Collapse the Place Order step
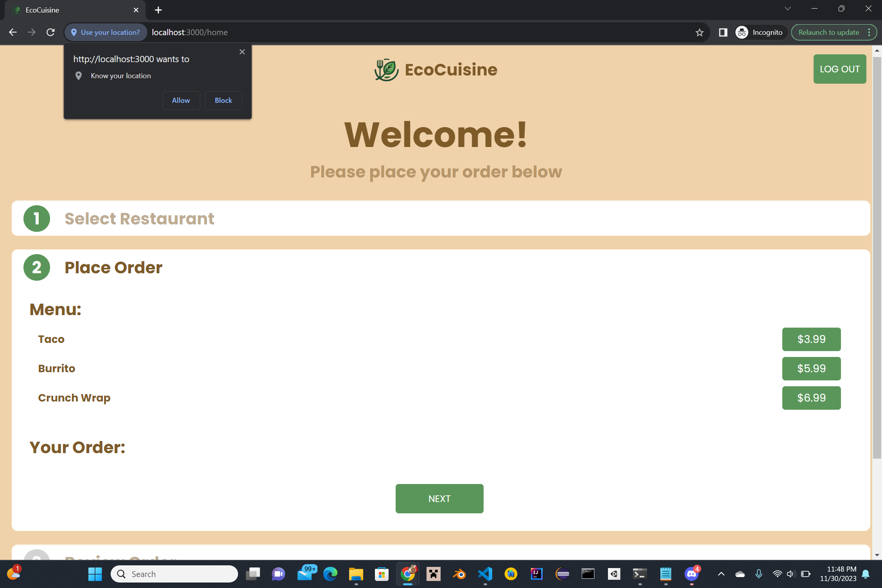 tap(113, 268)
